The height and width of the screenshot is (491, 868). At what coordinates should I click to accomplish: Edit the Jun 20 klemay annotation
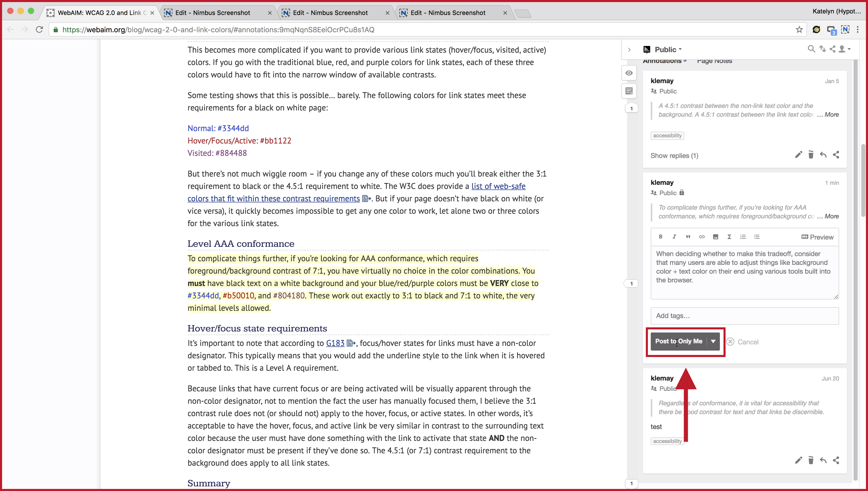pyautogui.click(x=798, y=460)
